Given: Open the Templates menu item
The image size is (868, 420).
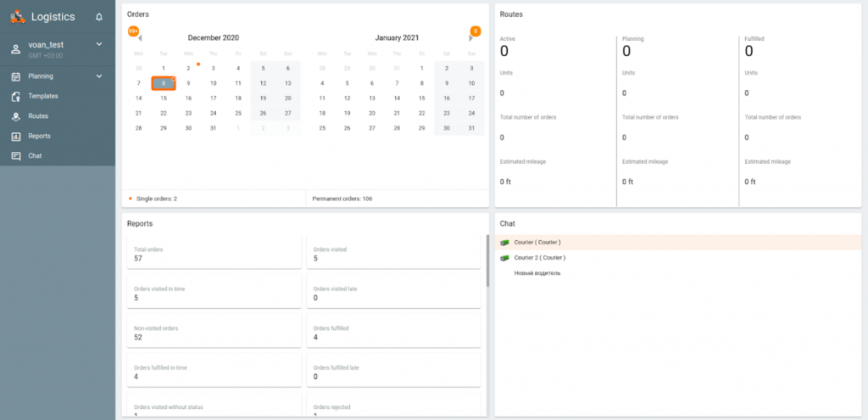Looking at the screenshot, I should click(x=43, y=96).
